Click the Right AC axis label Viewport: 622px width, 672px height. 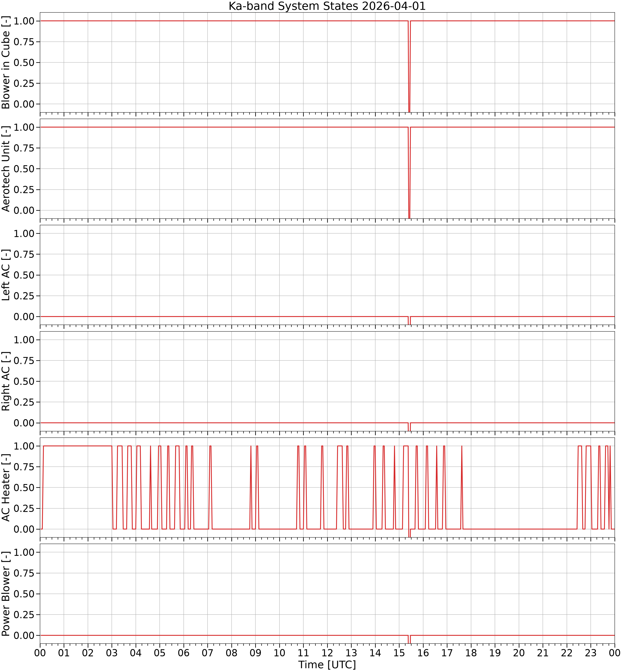6,381
